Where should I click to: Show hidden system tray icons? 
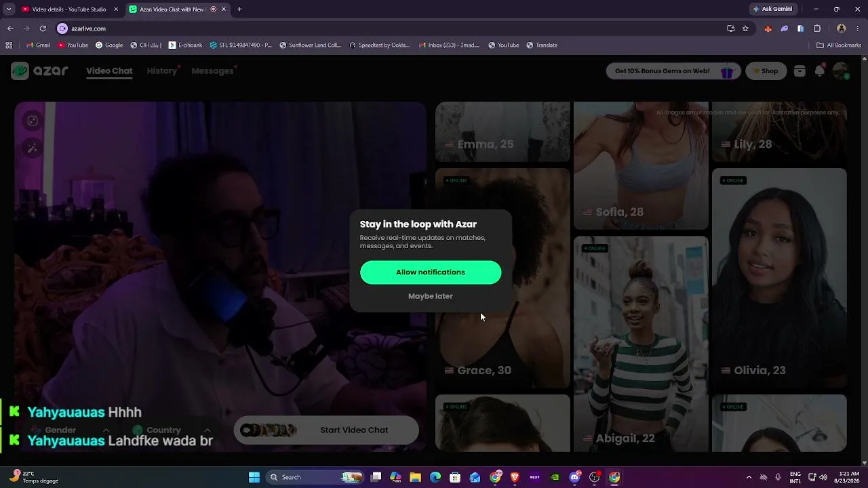pos(749,477)
